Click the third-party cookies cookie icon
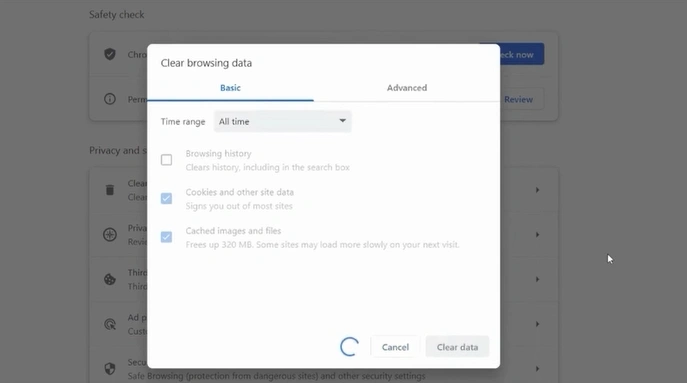 click(x=110, y=279)
